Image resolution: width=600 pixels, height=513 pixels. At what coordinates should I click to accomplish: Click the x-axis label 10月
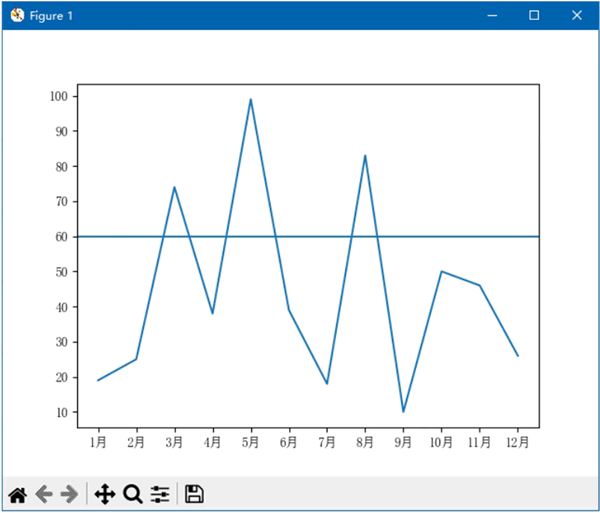pos(442,442)
